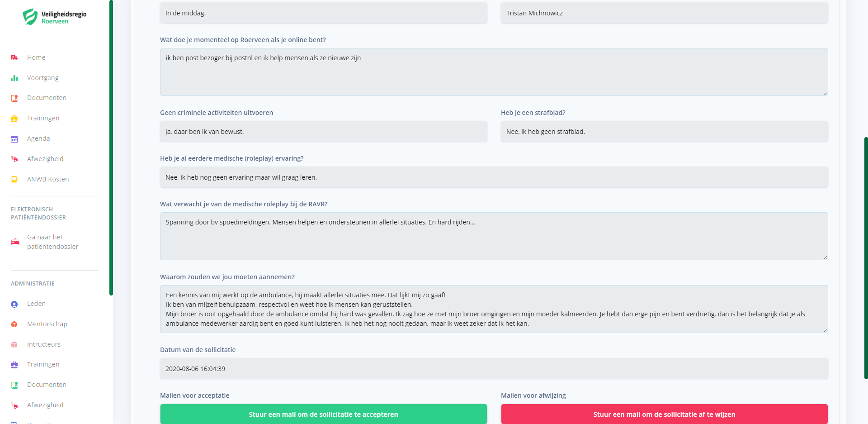Click the Agenda calendar icon
868x424 pixels.
[x=14, y=139]
